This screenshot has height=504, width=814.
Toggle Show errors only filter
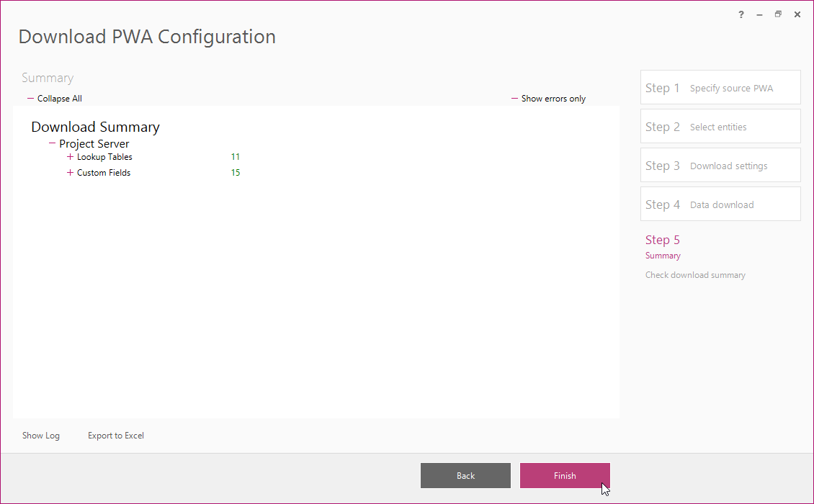[549, 99]
